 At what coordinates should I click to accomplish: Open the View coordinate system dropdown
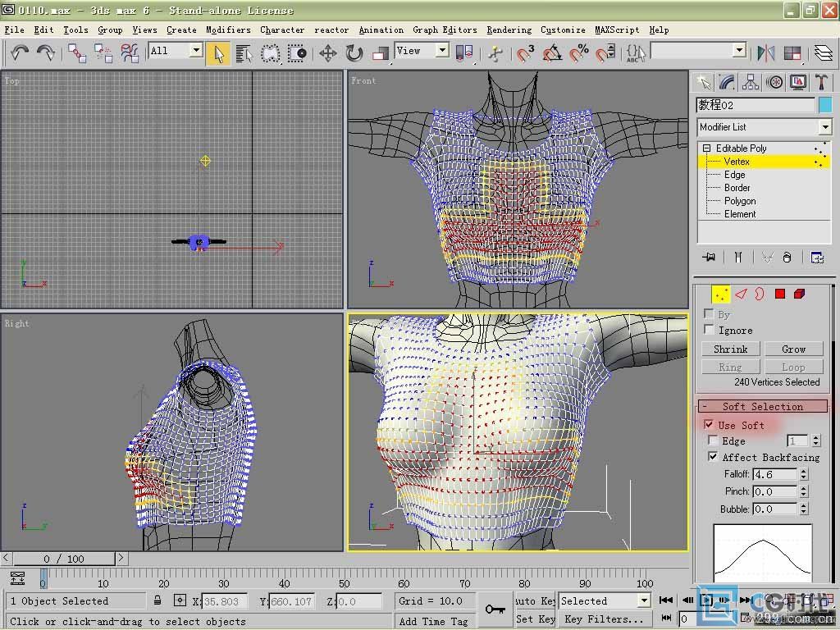coord(442,50)
